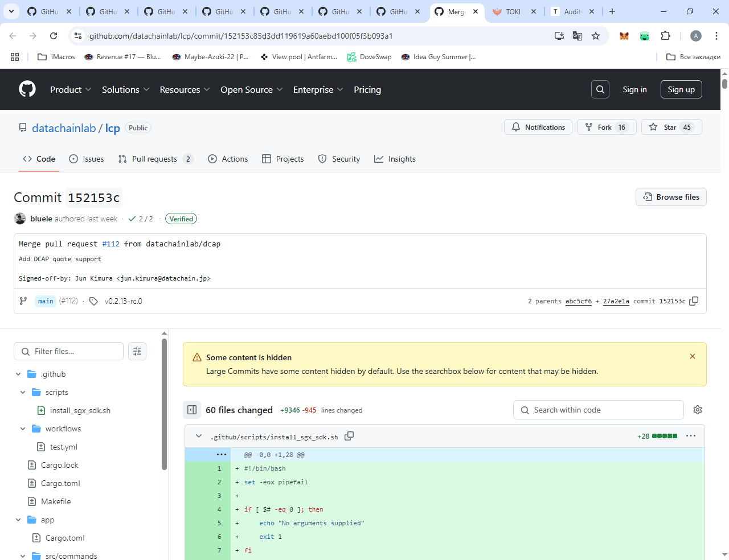
Task: Open the MetaMask fox extension
Action: pyautogui.click(x=624, y=36)
